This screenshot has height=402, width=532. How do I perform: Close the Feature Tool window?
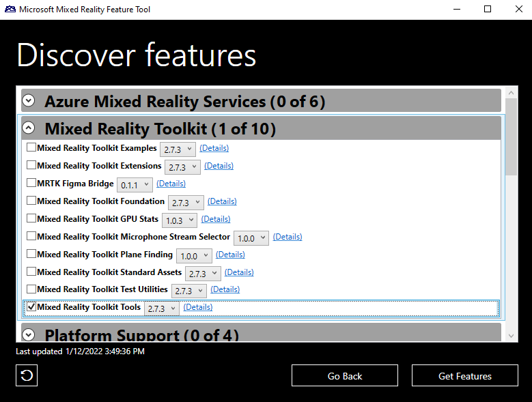click(519, 9)
